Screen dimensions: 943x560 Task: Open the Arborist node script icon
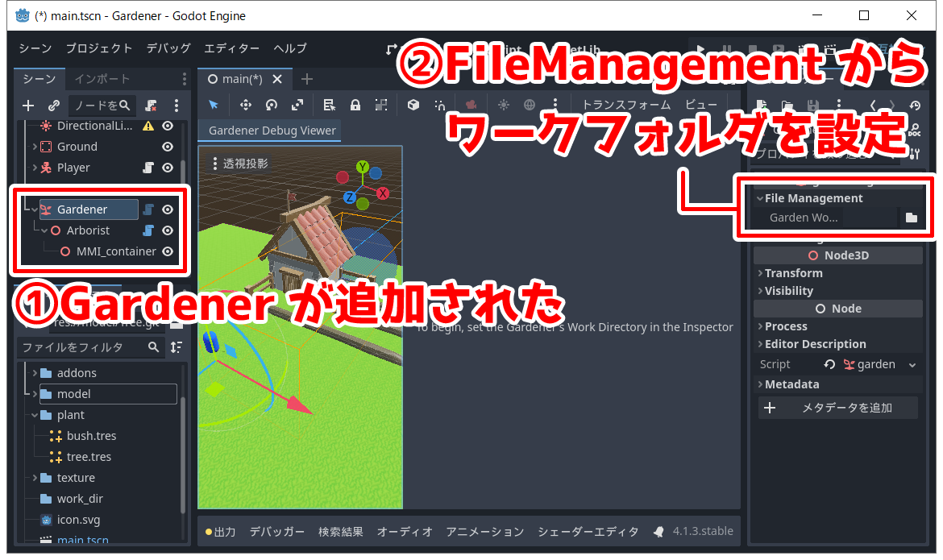click(148, 230)
